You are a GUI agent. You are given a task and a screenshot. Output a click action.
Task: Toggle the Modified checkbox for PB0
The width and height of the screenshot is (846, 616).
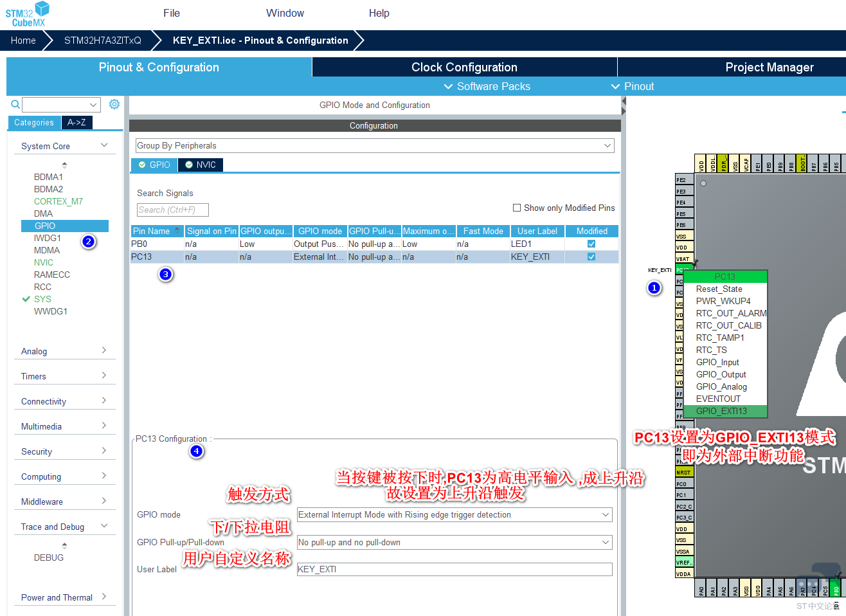[x=591, y=244]
